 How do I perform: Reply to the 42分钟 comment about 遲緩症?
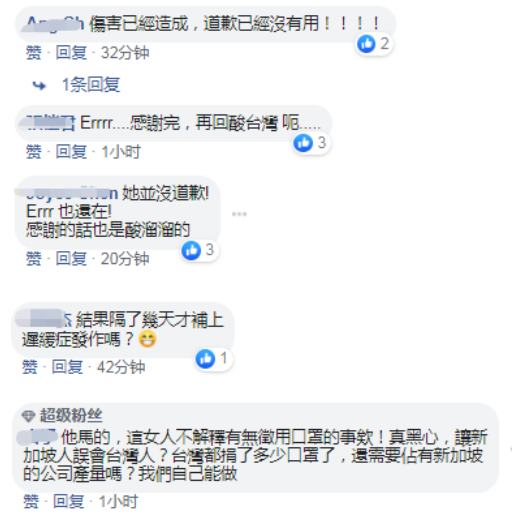point(67,367)
